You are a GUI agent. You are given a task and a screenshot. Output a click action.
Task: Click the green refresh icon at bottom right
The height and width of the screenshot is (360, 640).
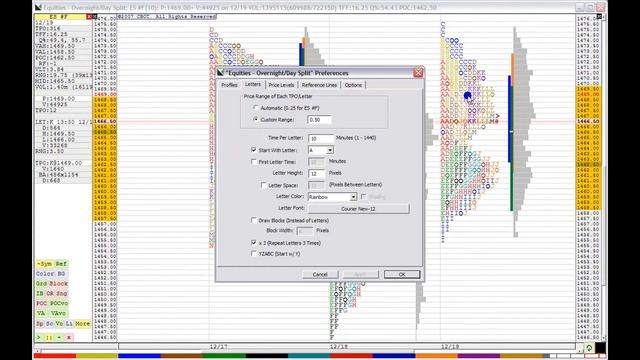pyautogui.click(x=589, y=348)
